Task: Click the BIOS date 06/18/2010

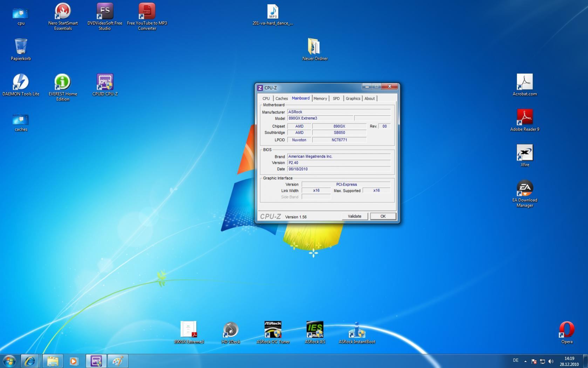Action: point(339,169)
